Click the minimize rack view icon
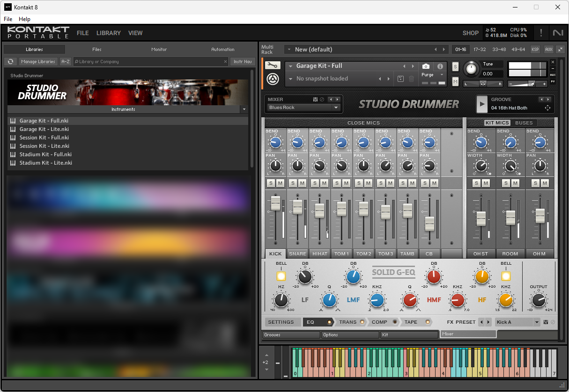Viewport: 569px width, 392px height. [560, 49]
